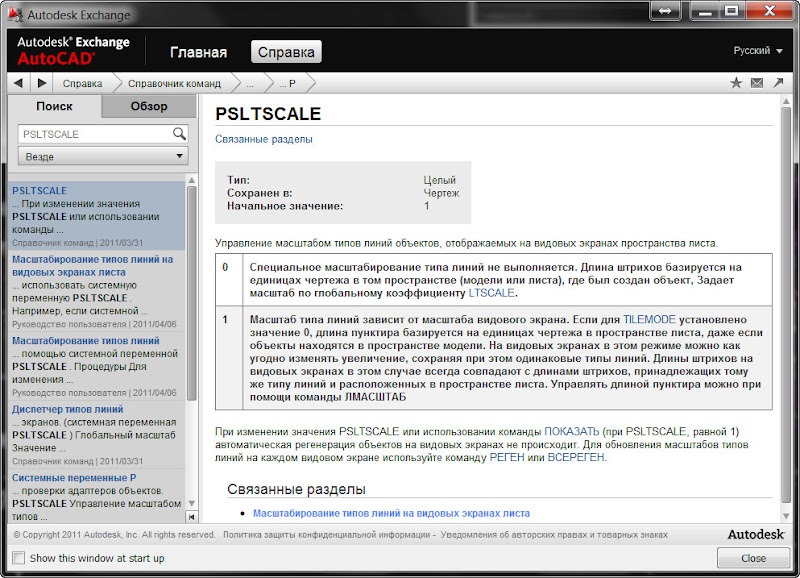
Task: Switch to the Главная tab
Action: (x=198, y=52)
